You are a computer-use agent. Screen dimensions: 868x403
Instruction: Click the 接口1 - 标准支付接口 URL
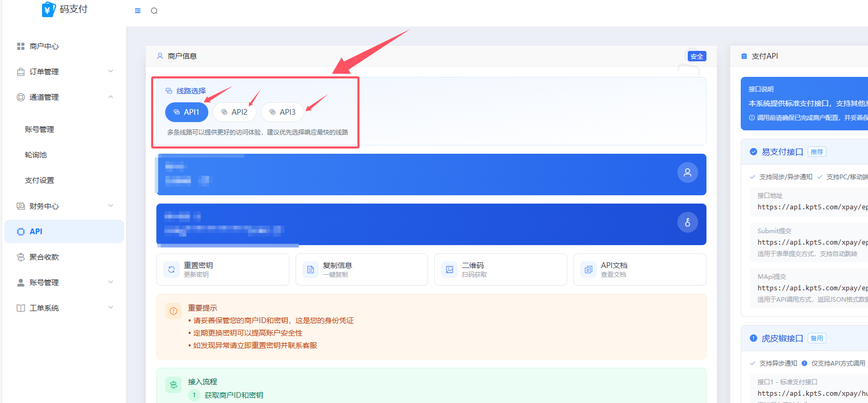click(x=812, y=394)
